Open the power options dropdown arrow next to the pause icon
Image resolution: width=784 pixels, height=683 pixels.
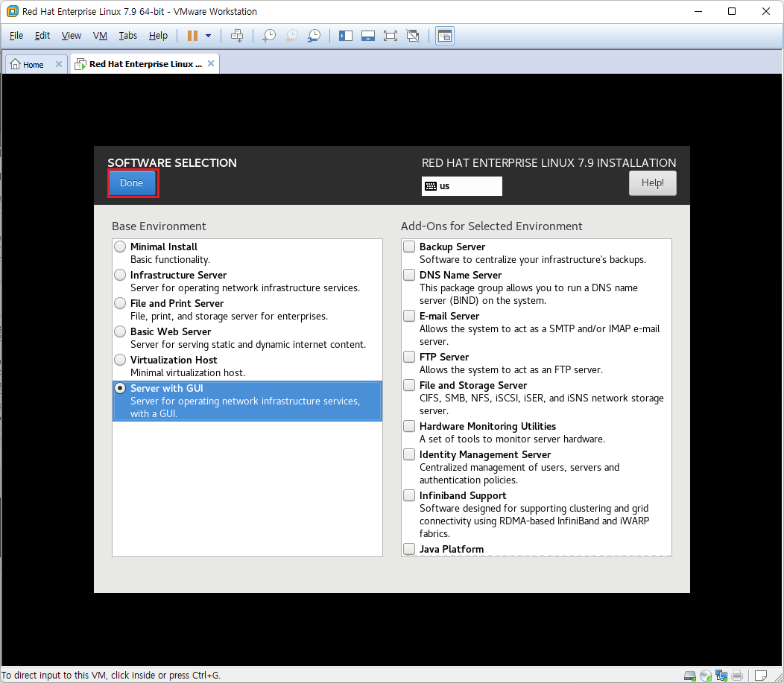click(209, 36)
